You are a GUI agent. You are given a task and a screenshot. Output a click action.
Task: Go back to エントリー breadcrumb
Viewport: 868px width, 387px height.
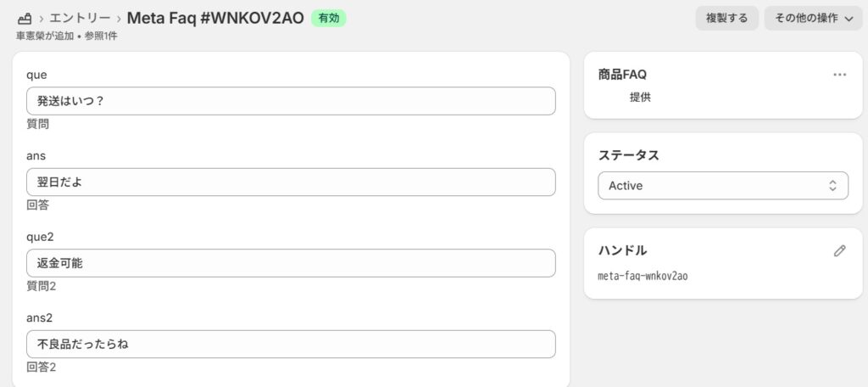coord(80,19)
